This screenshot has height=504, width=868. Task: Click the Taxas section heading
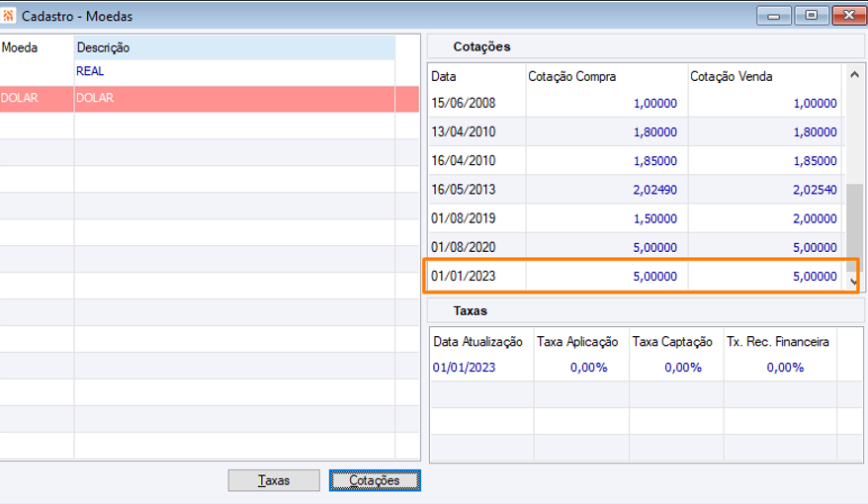click(470, 311)
